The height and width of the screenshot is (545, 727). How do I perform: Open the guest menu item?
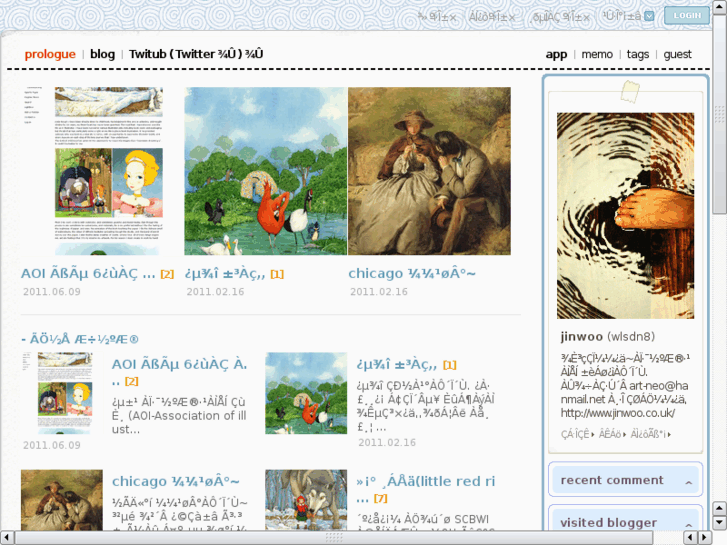(x=677, y=54)
